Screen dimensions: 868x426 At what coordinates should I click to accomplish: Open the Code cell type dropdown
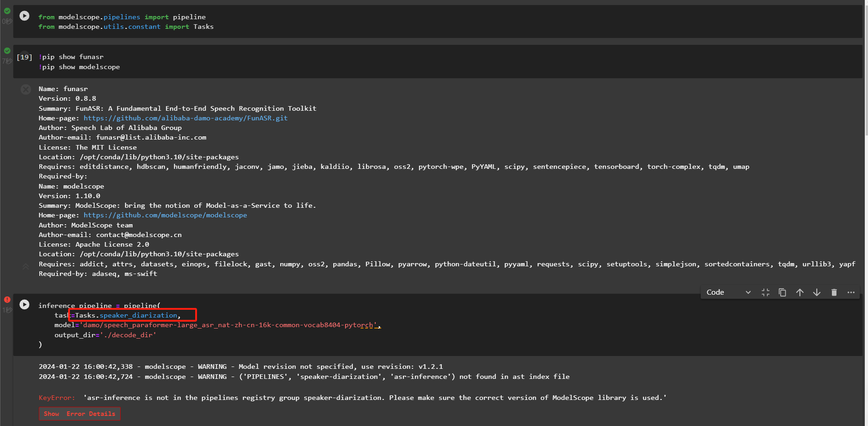coord(729,292)
